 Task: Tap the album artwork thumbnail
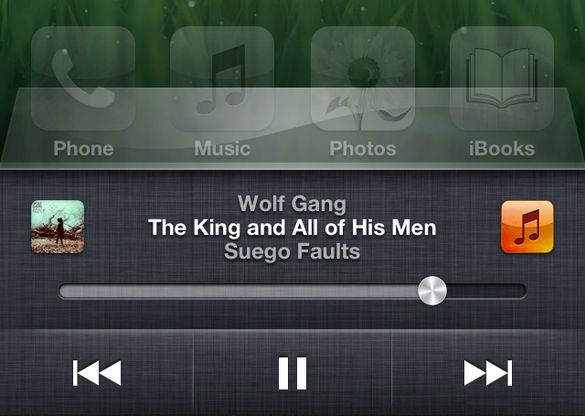pyautogui.click(x=57, y=227)
